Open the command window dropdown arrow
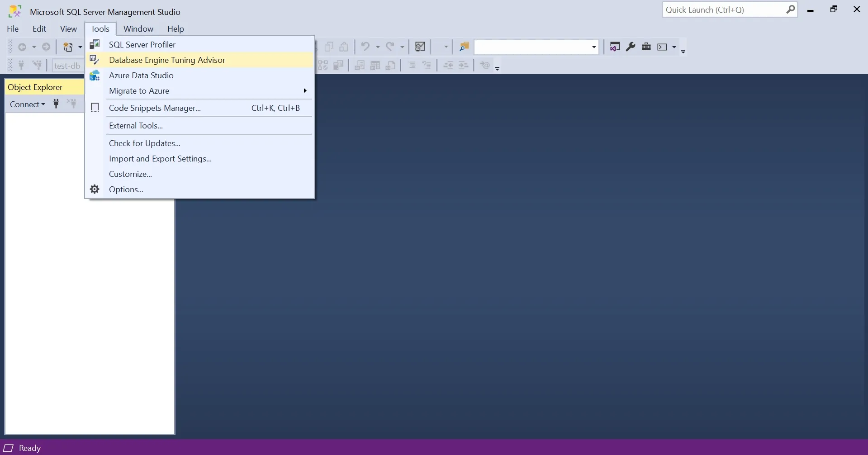Viewport: 868px width, 455px height. click(x=674, y=47)
